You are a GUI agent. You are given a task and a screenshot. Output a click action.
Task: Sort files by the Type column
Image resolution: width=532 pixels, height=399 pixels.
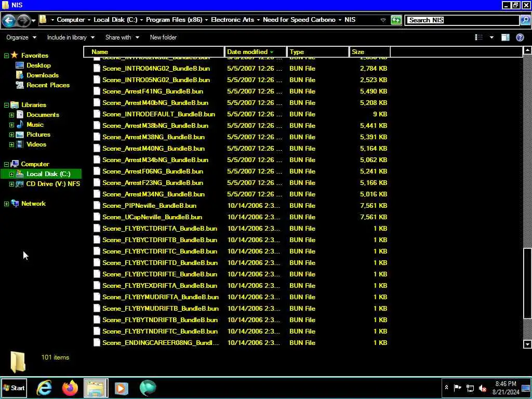317,52
